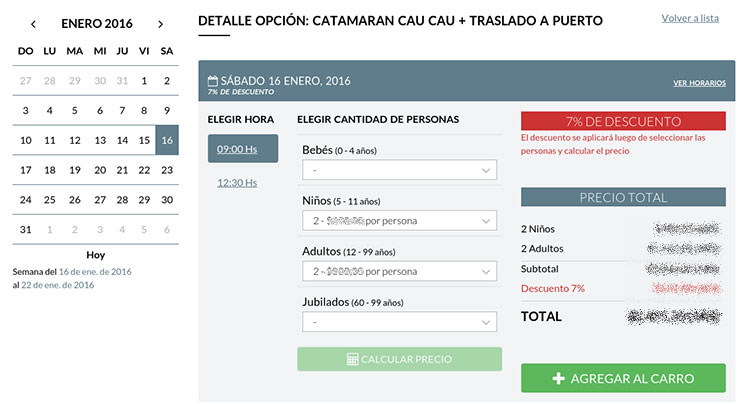
Task: Select the 09:00 Hs time slot
Action: point(243,149)
